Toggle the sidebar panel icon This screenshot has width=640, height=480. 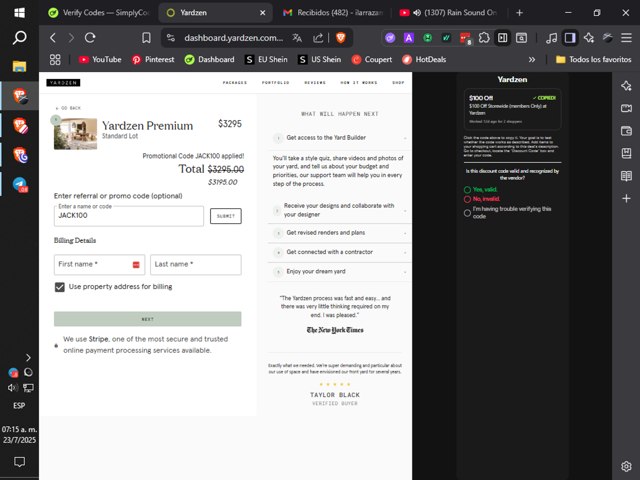[x=570, y=38]
